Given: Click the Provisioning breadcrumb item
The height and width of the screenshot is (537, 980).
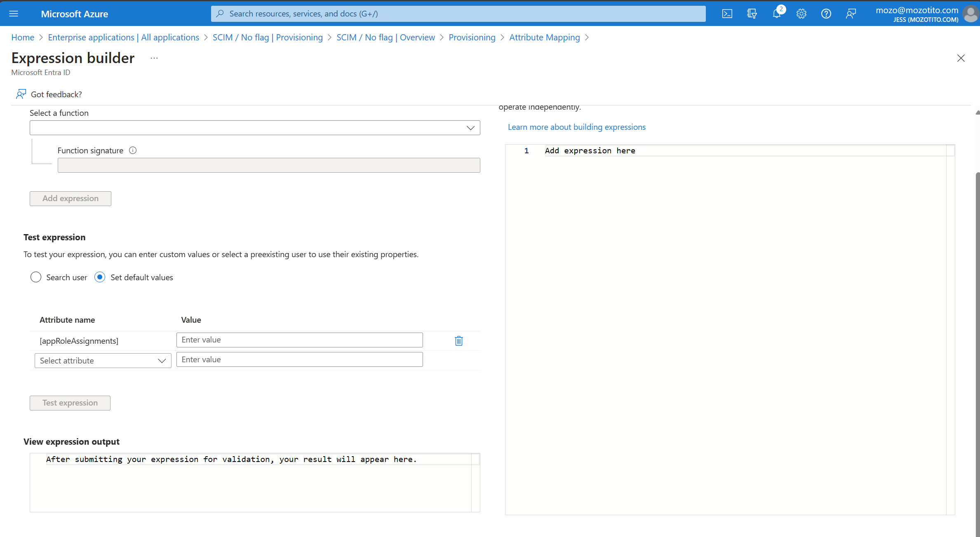Looking at the screenshot, I should point(472,38).
